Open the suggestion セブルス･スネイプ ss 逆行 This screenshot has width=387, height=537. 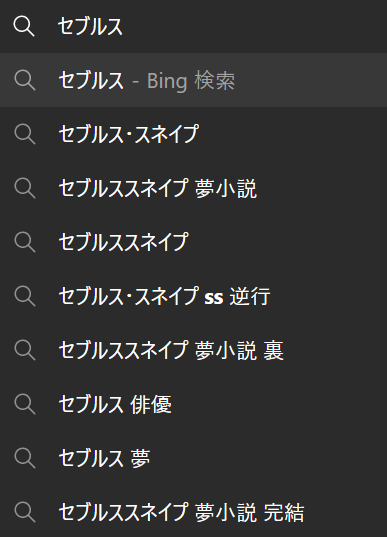click(194, 296)
